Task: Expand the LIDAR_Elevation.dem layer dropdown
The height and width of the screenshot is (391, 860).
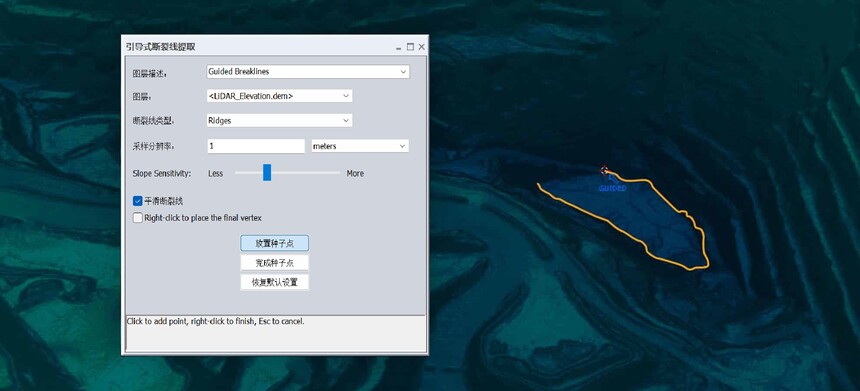Action: 279,96
